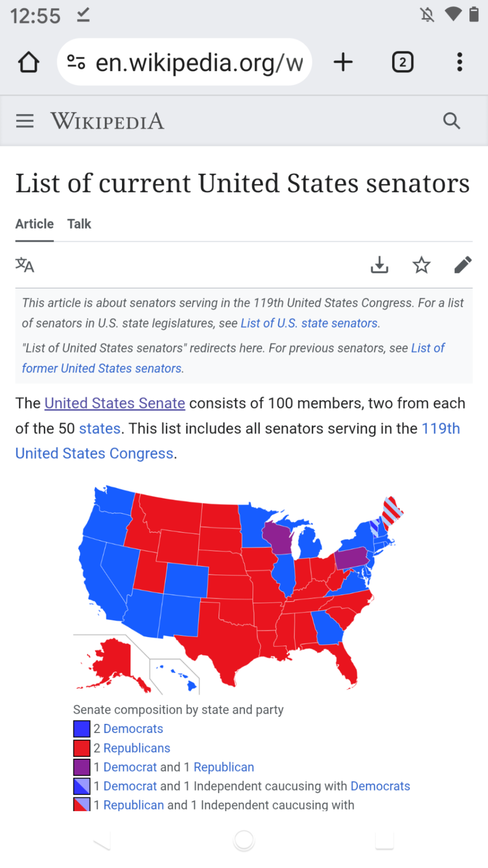The width and height of the screenshot is (488, 868).
Task: Open Wikipedia hamburger main menu
Action: 25,121
